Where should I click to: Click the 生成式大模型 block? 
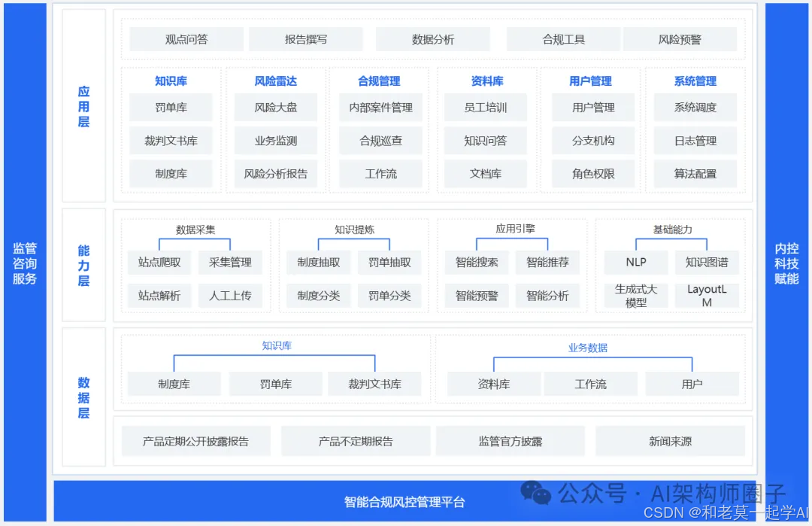[635, 295]
